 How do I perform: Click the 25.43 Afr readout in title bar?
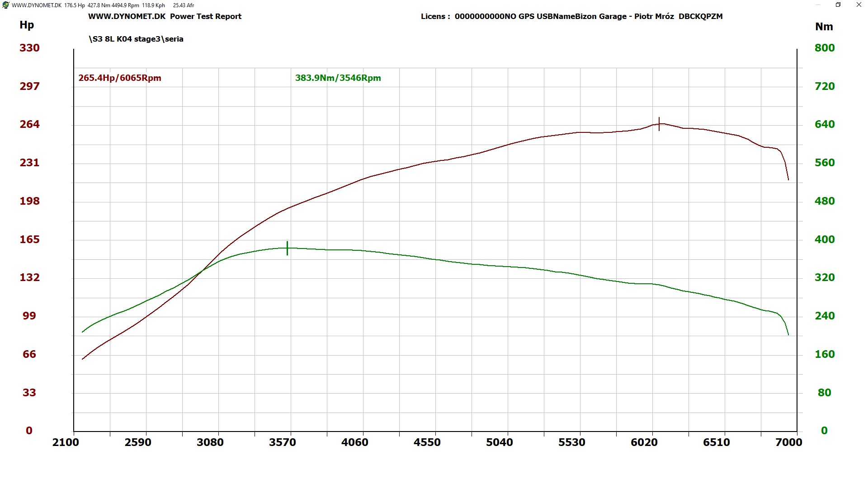pyautogui.click(x=183, y=5)
